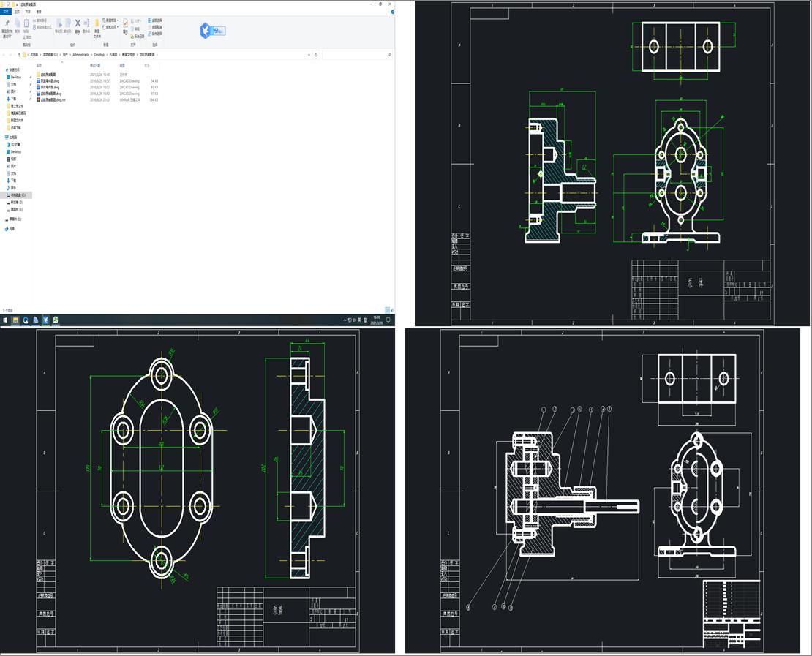The image size is (812, 656).
Task: Switch to the Share ribbon tab
Action: click(x=28, y=12)
